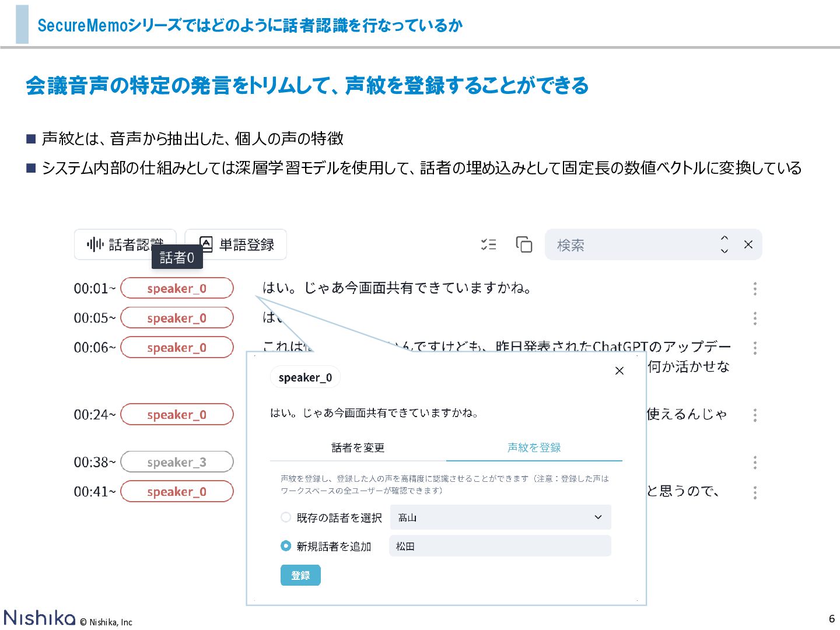Open the more options menu for the 00:41 row
This screenshot has height=630, width=840.
[x=755, y=492]
